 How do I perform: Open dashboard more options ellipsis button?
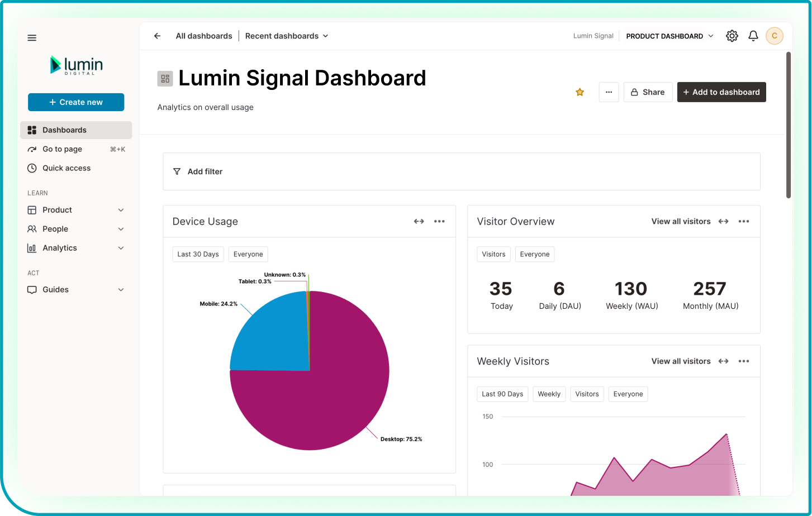click(609, 92)
